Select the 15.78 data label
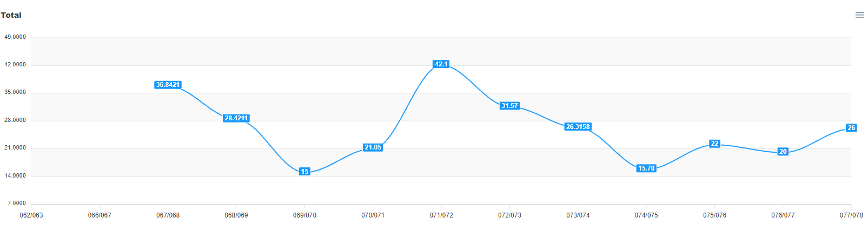 tap(646, 168)
